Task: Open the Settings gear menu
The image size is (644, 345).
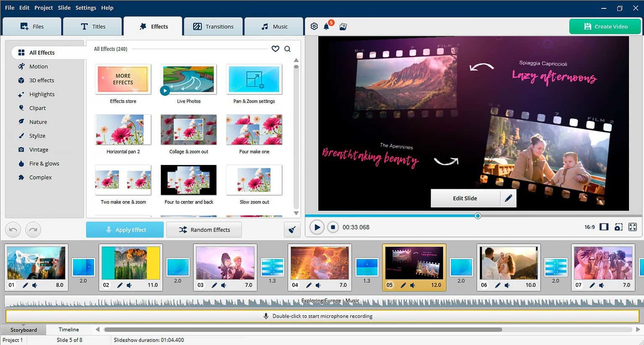Action: 314,26
